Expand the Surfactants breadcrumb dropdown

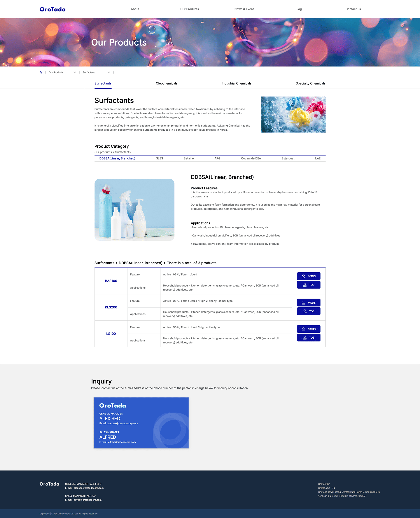(x=109, y=72)
